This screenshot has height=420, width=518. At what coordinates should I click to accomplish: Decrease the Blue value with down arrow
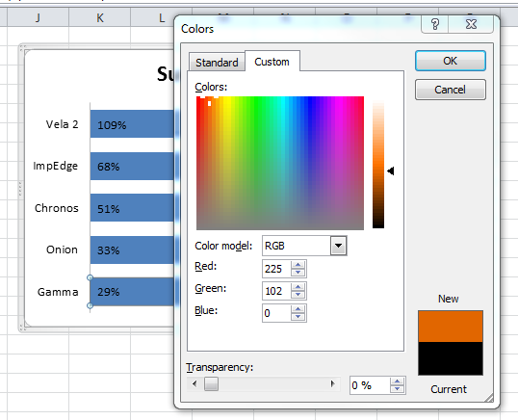pos(298,317)
